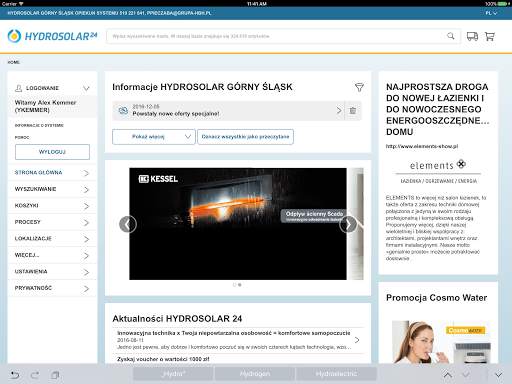Open the 'Powstały nowe oferty specjalne' message arrow

[339, 111]
